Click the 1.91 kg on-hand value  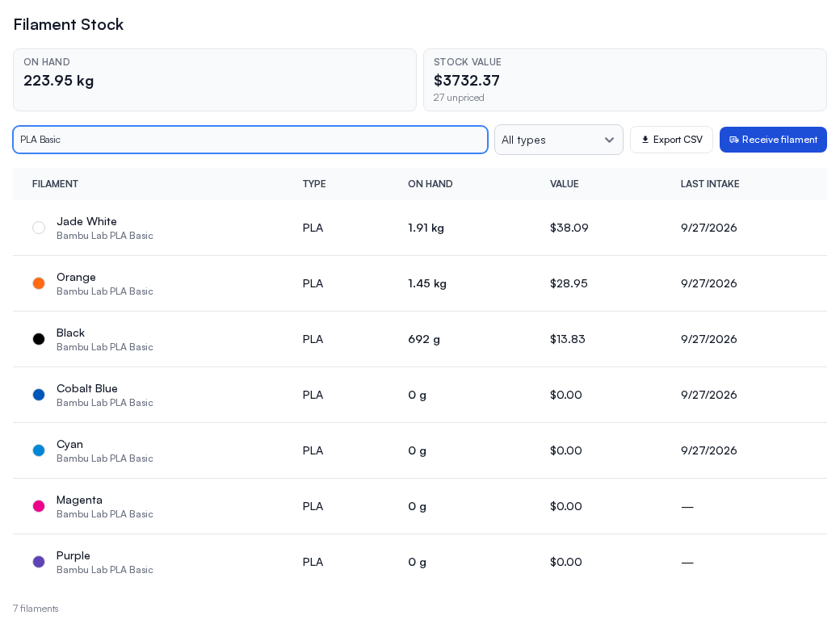click(x=426, y=228)
